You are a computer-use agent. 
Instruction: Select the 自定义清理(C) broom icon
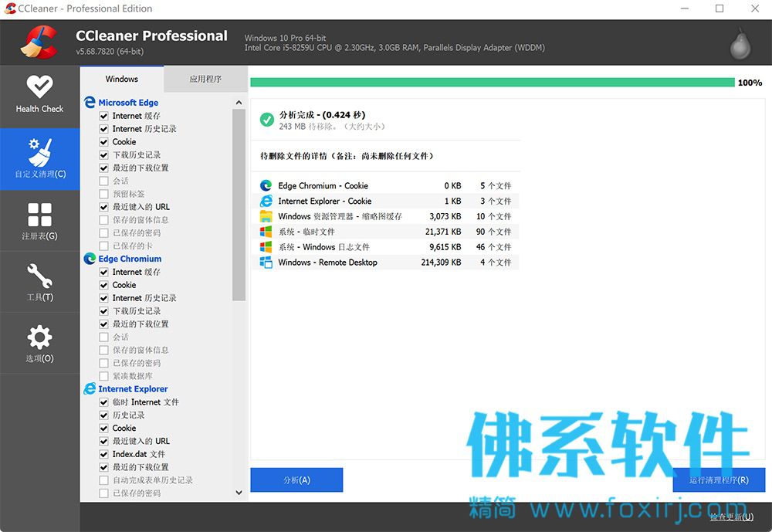pyautogui.click(x=39, y=151)
